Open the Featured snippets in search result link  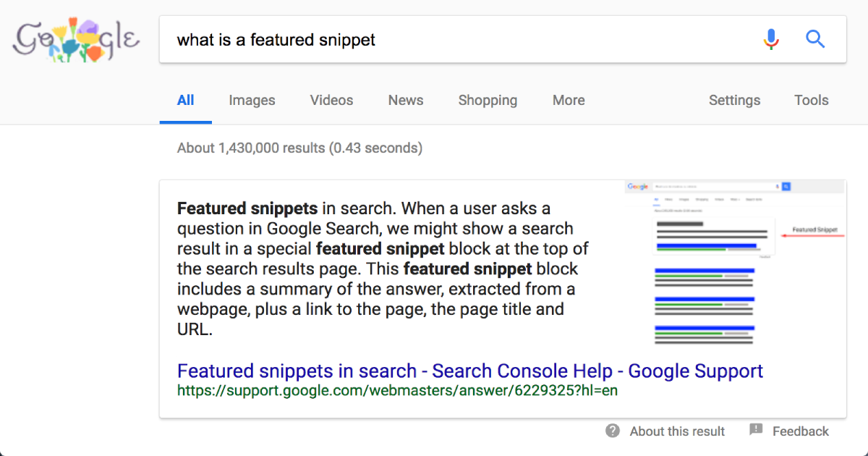[x=470, y=371]
